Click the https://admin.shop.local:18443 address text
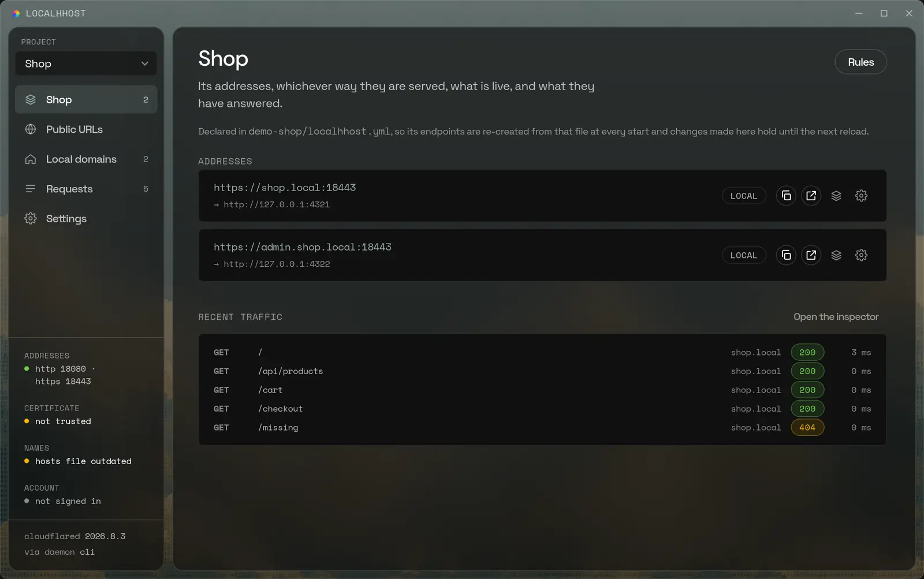This screenshot has height=579, width=924. point(303,247)
